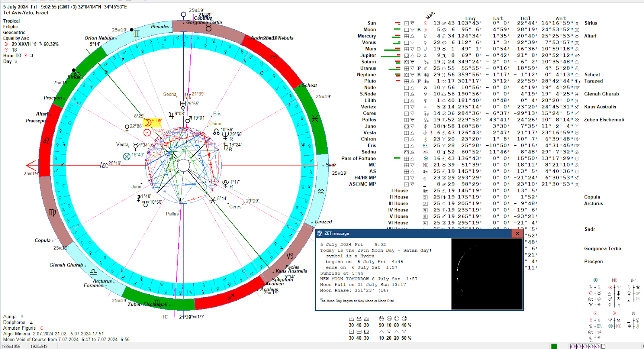Click the Asc aspect table header at bottom right
This screenshot has width=644, height=349.
coord(634,280)
